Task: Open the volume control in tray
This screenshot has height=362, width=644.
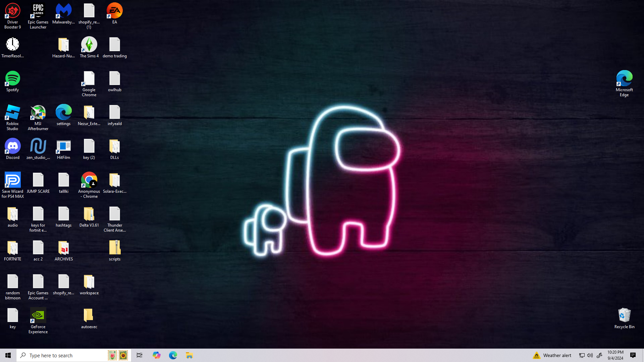Action: pyautogui.click(x=590, y=355)
